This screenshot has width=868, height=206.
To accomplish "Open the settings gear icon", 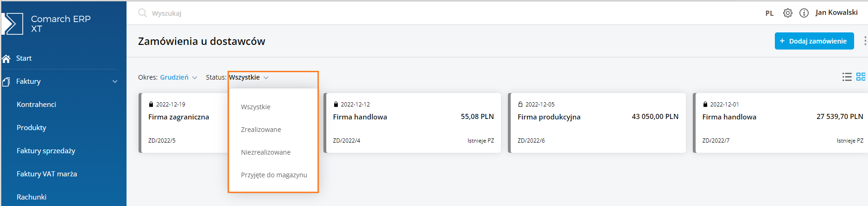I will (787, 13).
